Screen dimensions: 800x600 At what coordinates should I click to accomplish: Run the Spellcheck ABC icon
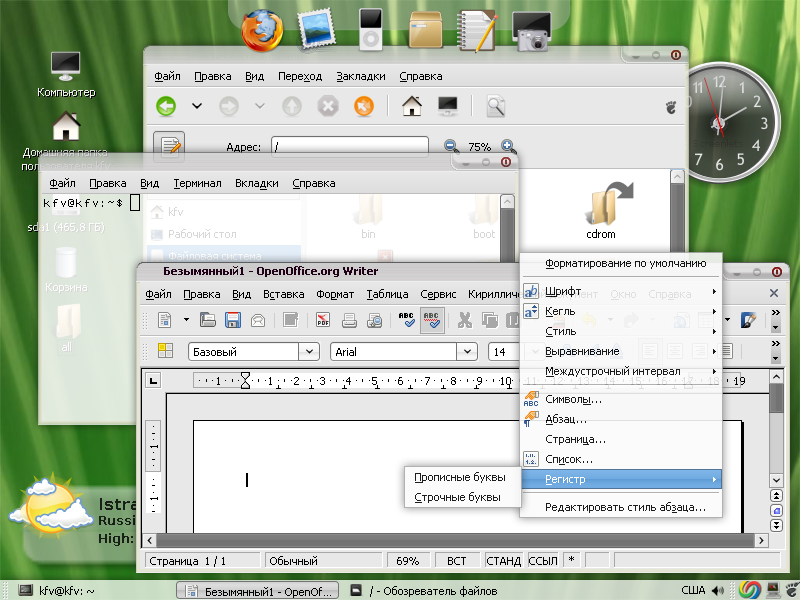click(x=407, y=320)
